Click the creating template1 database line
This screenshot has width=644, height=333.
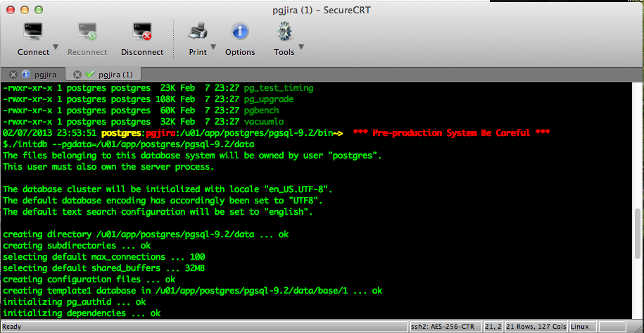pos(192,291)
